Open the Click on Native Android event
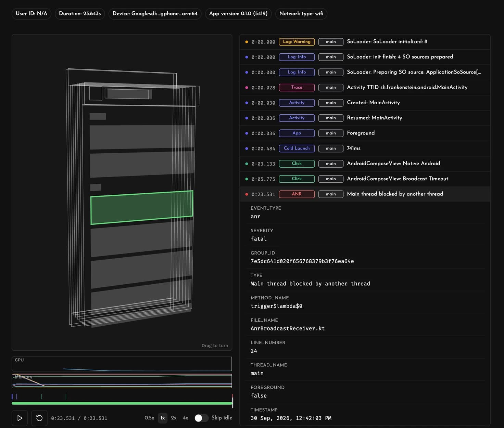 (365, 164)
